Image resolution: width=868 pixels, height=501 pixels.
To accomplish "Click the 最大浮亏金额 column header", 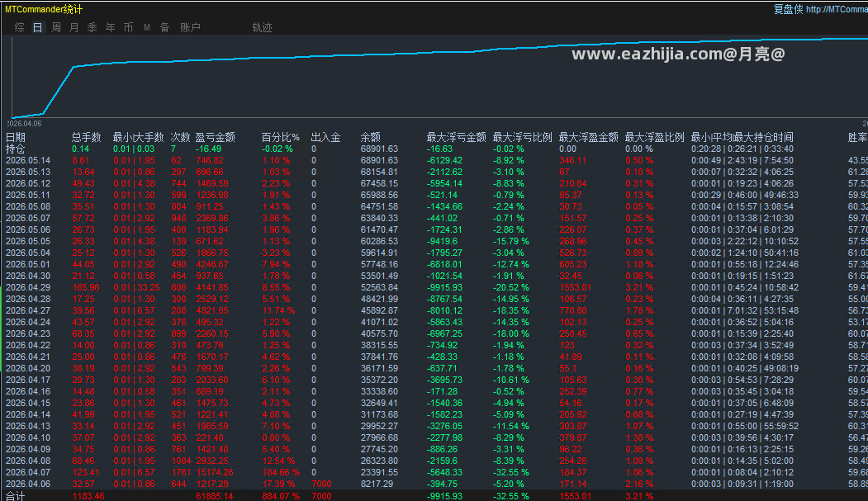I will click(456, 137).
